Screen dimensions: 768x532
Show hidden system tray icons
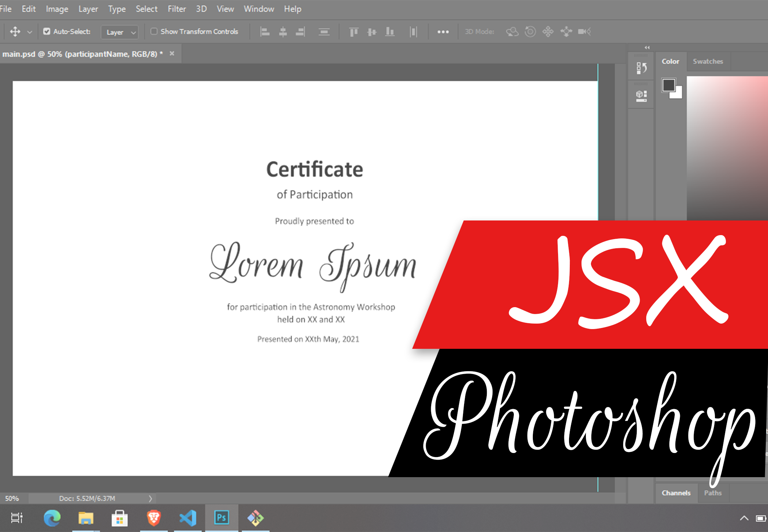pyautogui.click(x=744, y=518)
